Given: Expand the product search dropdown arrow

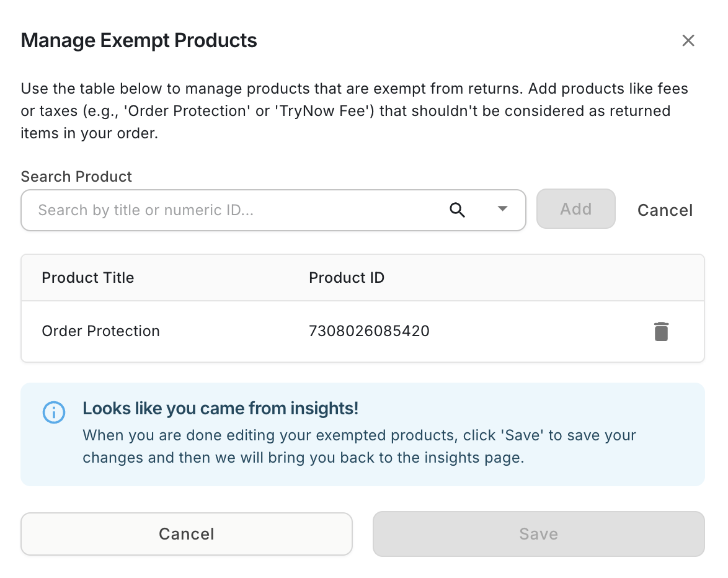Looking at the screenshot, I should tap(502, 209).
